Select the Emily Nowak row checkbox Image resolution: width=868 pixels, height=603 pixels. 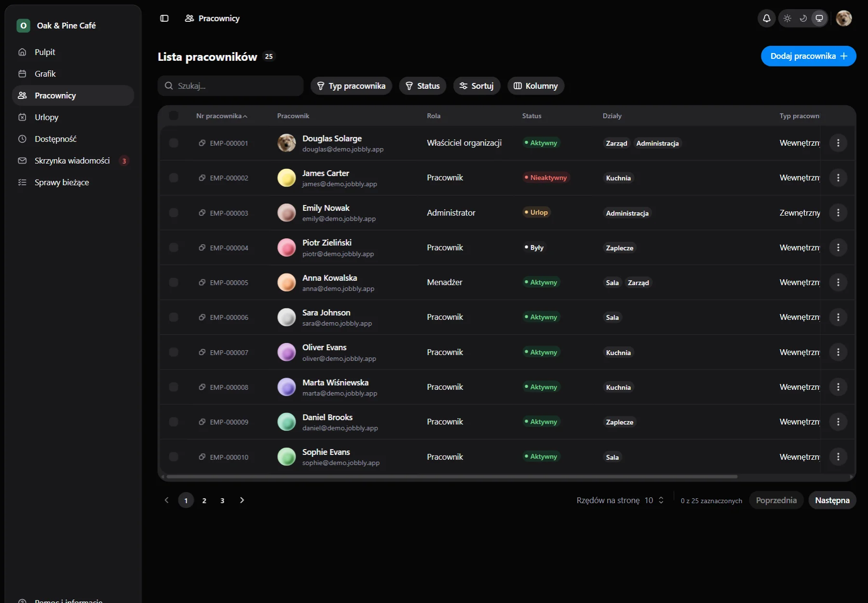174,213
